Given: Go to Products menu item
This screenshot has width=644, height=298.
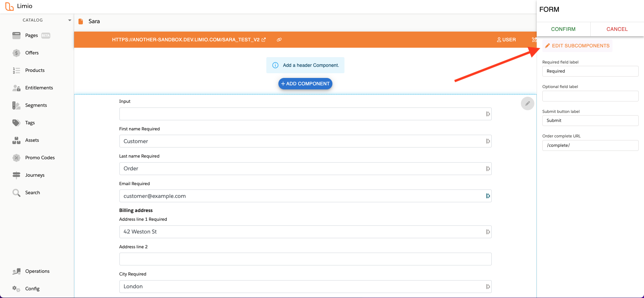Looking at the screenshot, I should point(35,70).
